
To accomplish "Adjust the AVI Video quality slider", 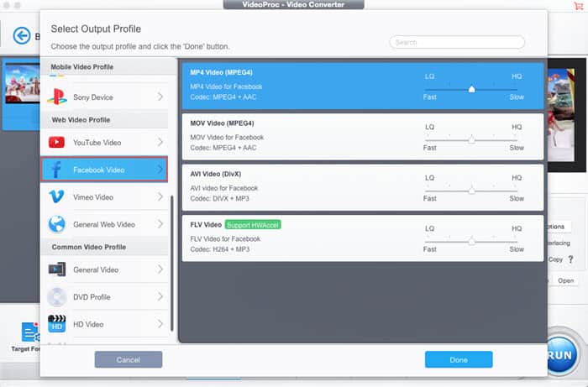I will (471, 191).
